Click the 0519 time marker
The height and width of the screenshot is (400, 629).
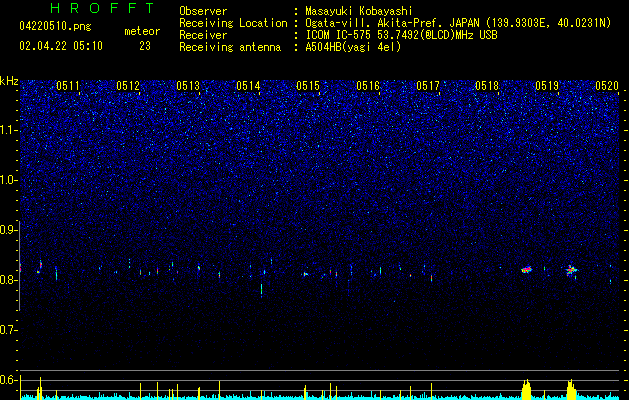[547, 85]
